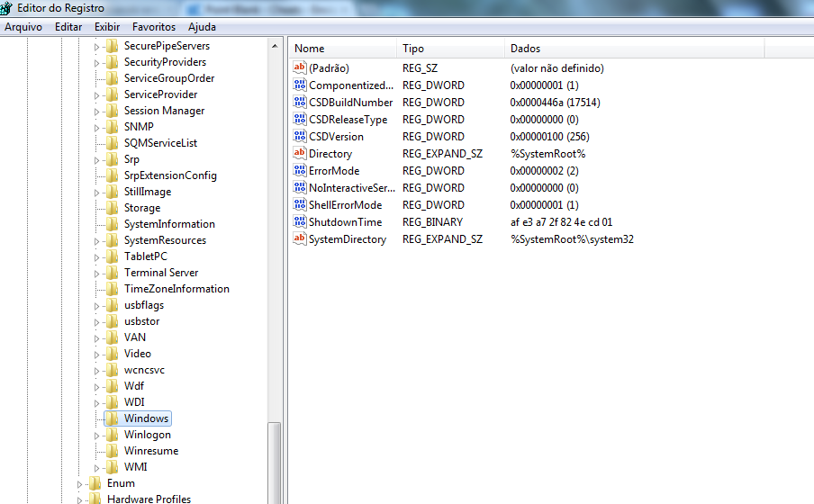
Task: Click the tree pane vertical scrollbar
Action: coord(275,270)
